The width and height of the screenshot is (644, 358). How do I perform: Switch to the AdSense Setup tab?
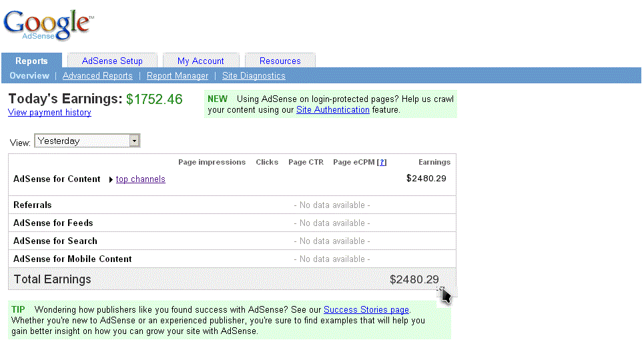[112, 61]
